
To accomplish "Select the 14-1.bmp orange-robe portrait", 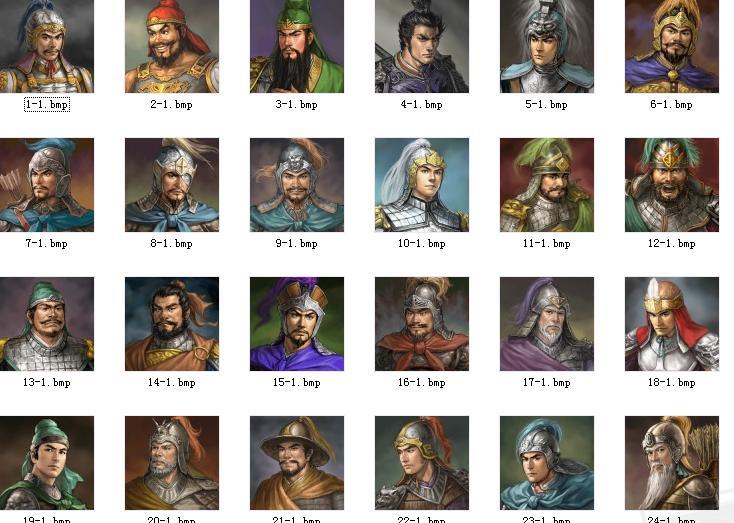I will [x=172, y=324].
